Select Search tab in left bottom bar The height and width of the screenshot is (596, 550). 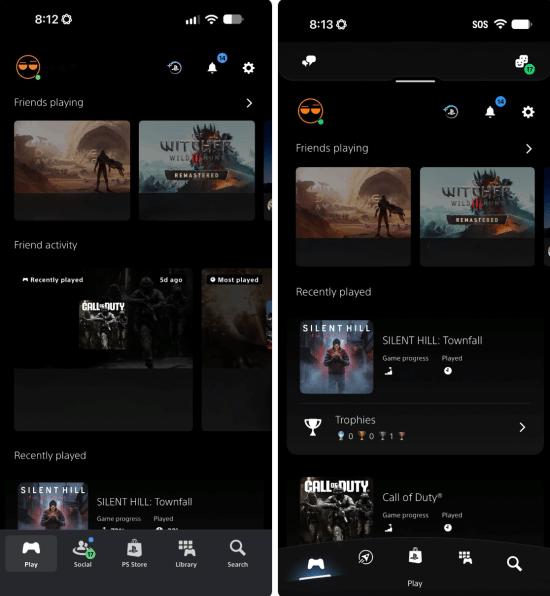coord(238,553)
